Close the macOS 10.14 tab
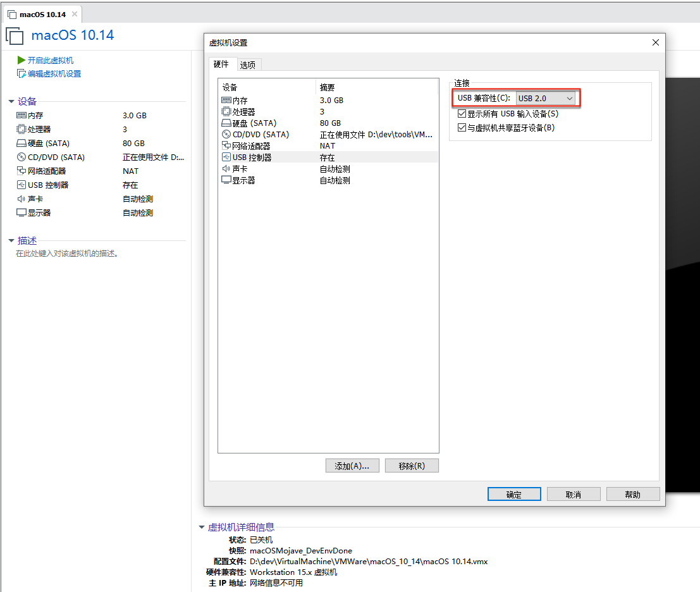This screenshot has height=592, width=700. 75,15
